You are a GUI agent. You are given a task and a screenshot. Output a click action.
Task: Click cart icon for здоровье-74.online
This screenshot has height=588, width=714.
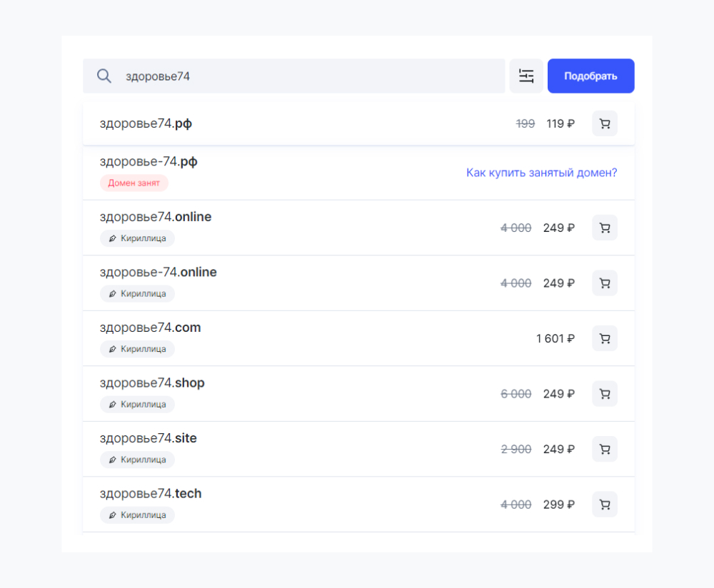point(604,283)
